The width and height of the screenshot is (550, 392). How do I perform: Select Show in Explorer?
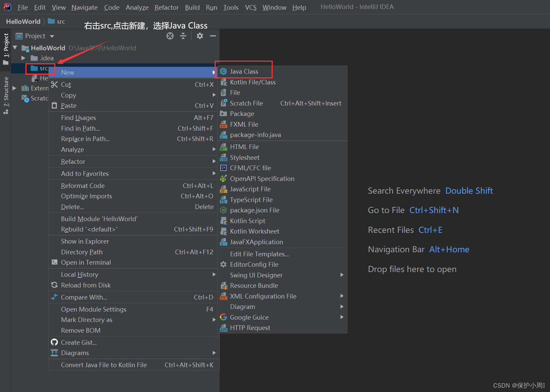click(133, 241)
